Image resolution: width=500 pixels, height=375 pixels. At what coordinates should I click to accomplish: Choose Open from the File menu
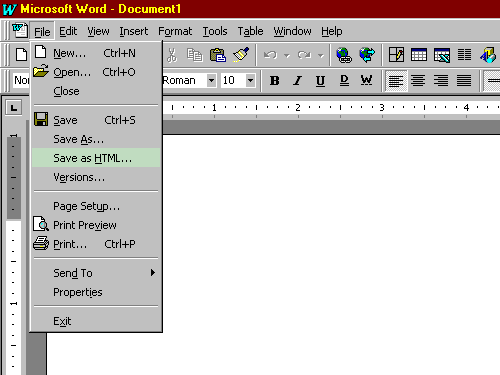click(x=96, y=72)
